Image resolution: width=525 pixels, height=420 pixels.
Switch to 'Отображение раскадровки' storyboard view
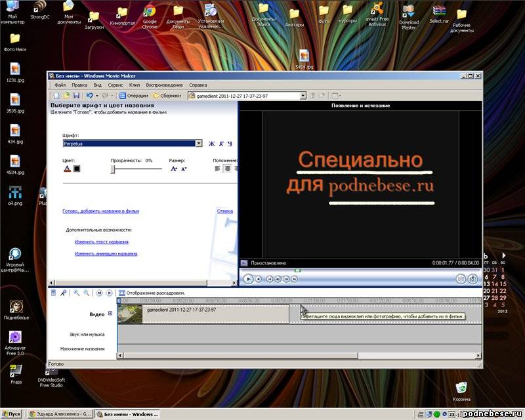pyautogui.click(x=152, y=293)
